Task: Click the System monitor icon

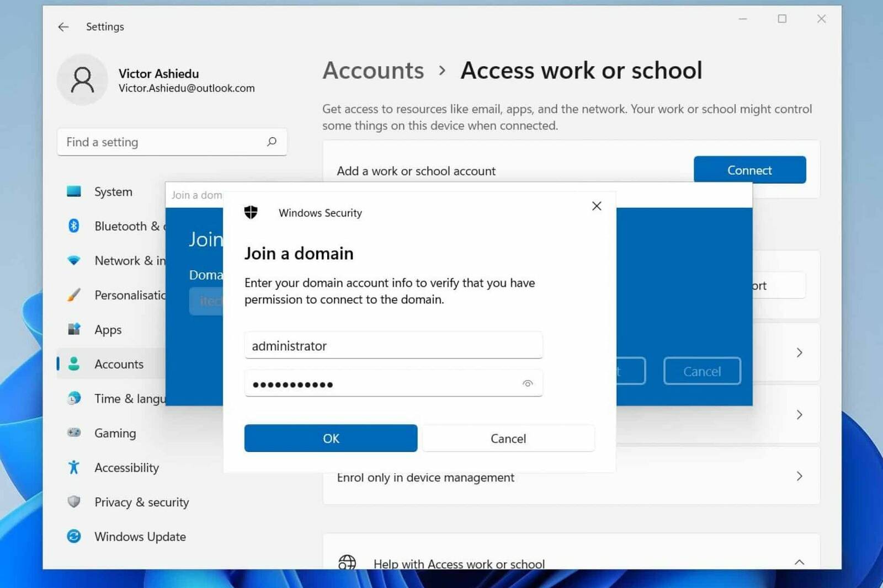Action: coord(73,191)
